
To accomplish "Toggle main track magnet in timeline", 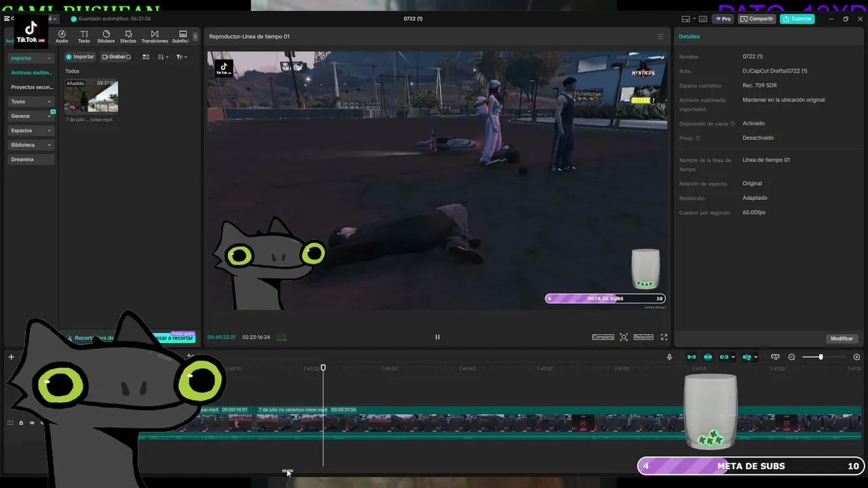I will (x=692, y=357).
